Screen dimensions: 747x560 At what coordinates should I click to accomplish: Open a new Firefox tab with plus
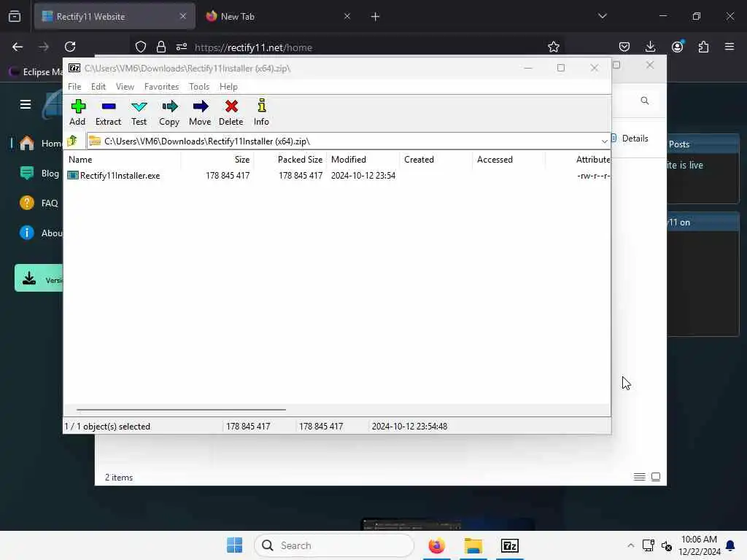(375, 17)
